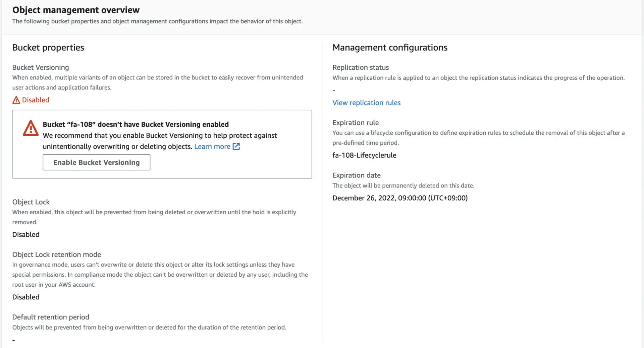This screenshot has width=644, height=348.
Task: Click the Replication status label
Action: coord(361,67)
